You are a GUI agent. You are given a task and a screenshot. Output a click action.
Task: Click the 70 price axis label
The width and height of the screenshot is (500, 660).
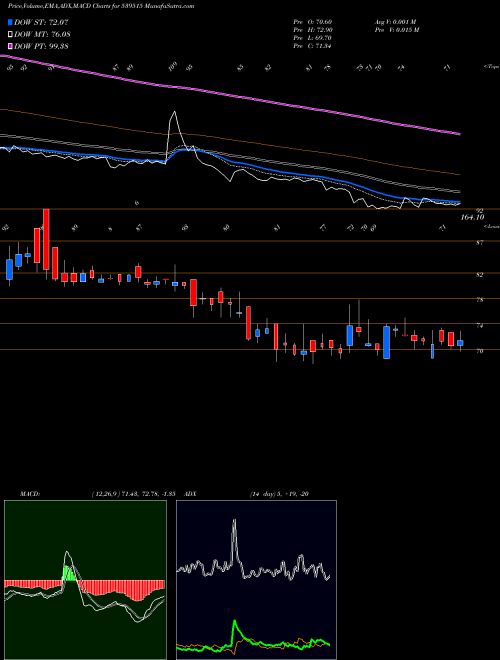pos(480,350)
